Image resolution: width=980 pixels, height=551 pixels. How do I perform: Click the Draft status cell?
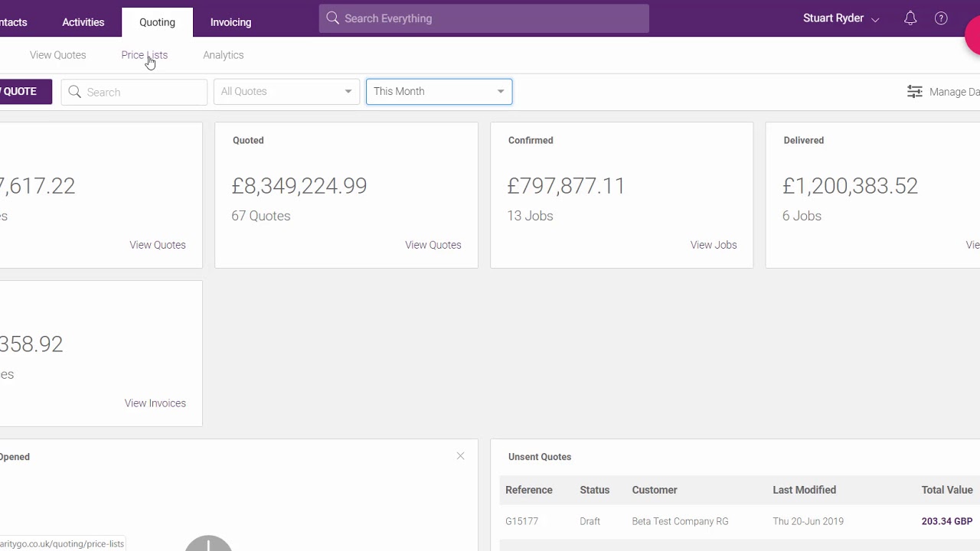(590, 521)
